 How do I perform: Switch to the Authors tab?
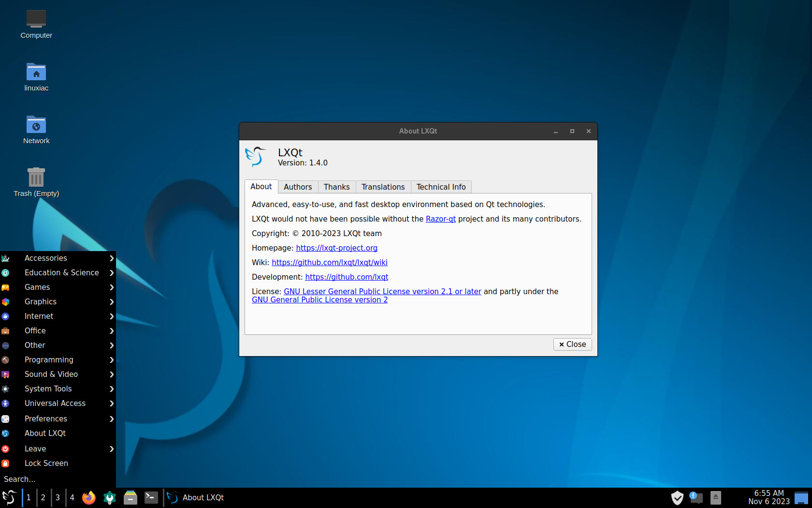(298, 187)
